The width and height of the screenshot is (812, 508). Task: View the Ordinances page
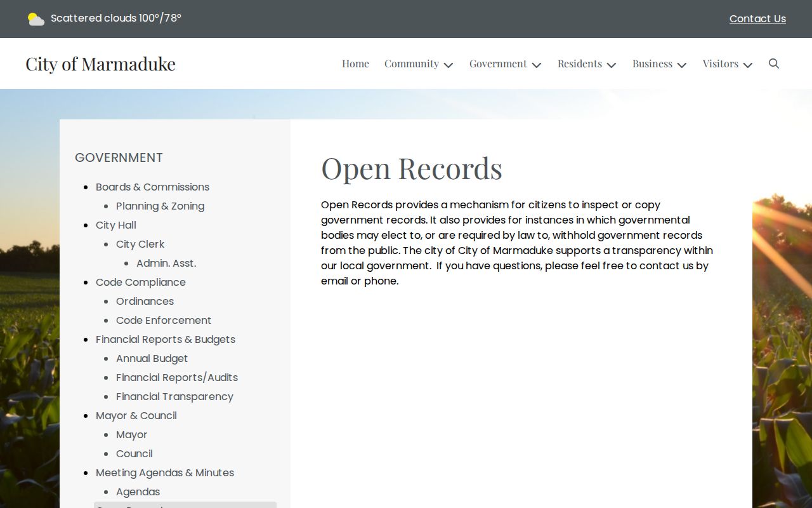[145, 301]
